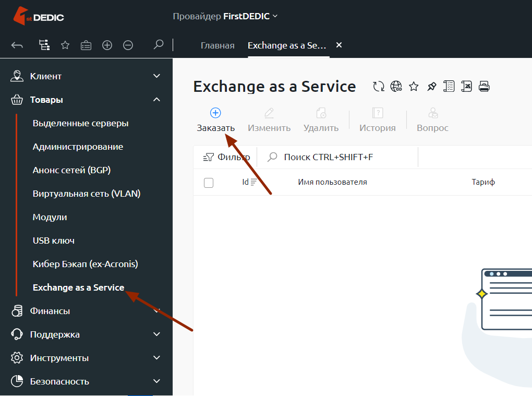
Task: Click the Поддержка headset icon in sidebar
Action: (x=17, y=334)
